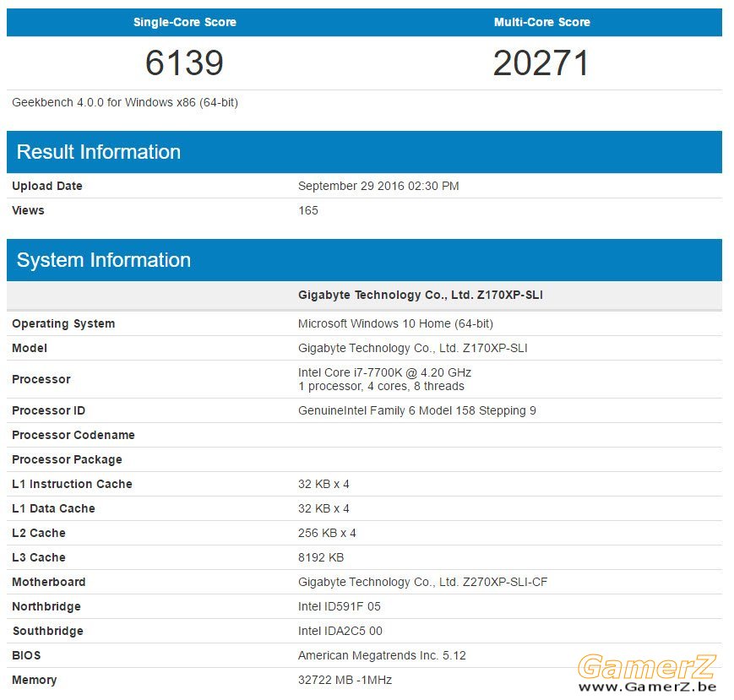Click the Geekbench 4.0.0 for Windows x86 text

coord(125,102)
